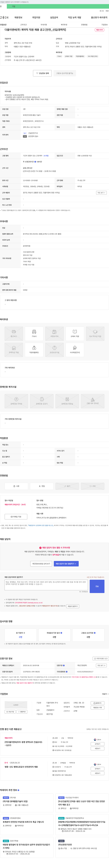Screen dimensions: 109x868
Task: Switch to the 근무조건 section tab
Action: [x=24, y=25]
